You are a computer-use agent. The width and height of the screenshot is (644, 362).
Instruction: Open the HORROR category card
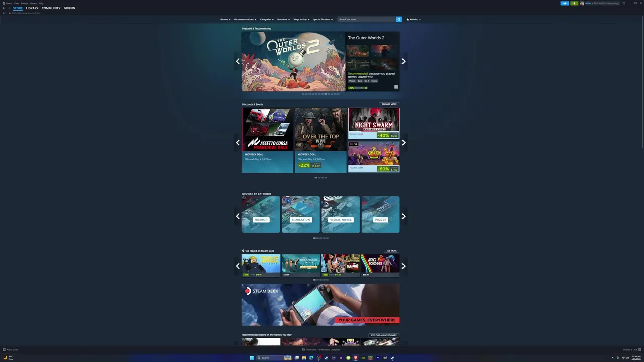(261, 215)
